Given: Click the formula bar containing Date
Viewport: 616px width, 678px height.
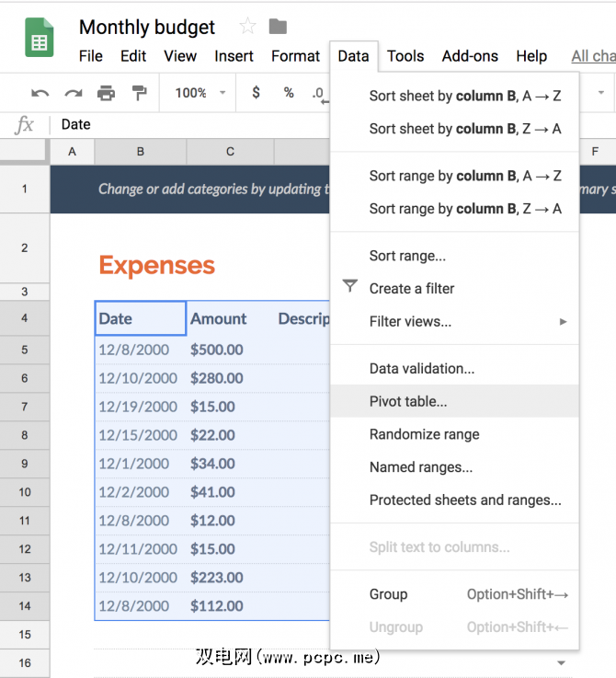Looking at the screenshot, I should coord(184,124).
